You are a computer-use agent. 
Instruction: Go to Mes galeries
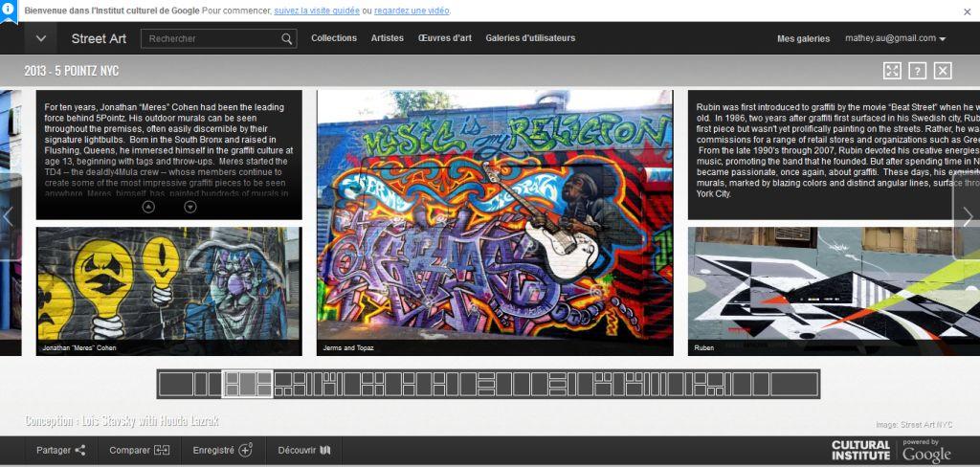803,39
